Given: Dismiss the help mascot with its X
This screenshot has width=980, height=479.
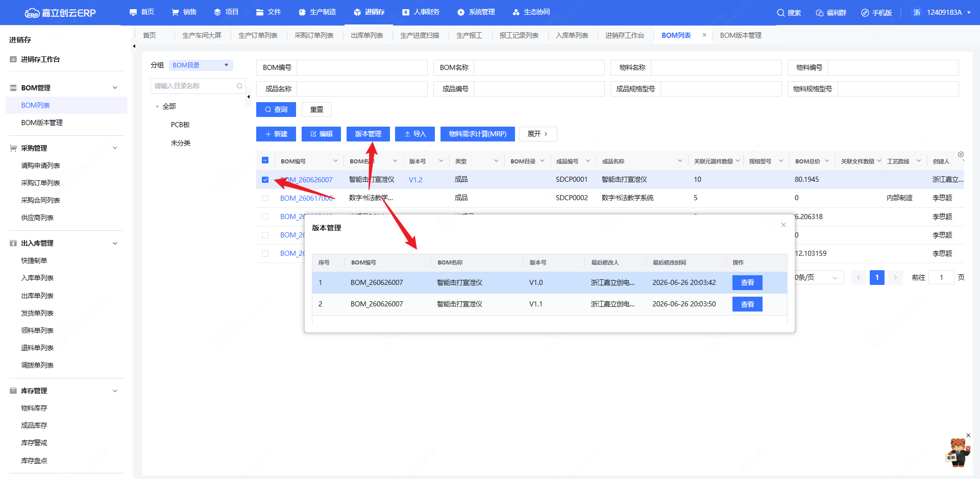Looking at the screenshot, I should click(968, 435).
